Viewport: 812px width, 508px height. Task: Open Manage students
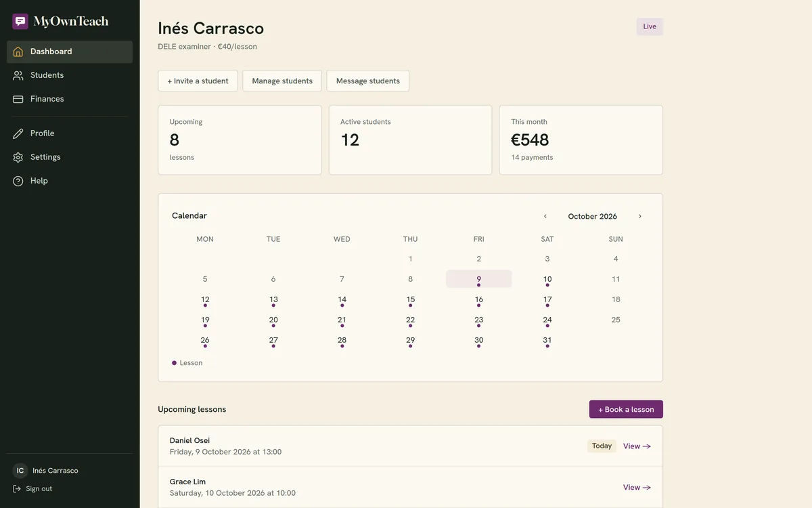point(282,81)
